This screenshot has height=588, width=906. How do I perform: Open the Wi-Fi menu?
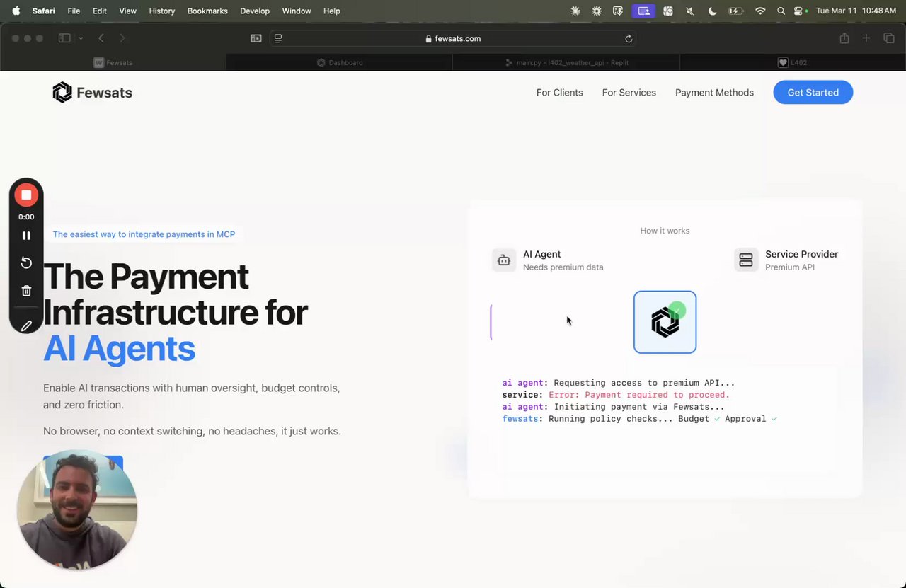click(x=760, y=11)
